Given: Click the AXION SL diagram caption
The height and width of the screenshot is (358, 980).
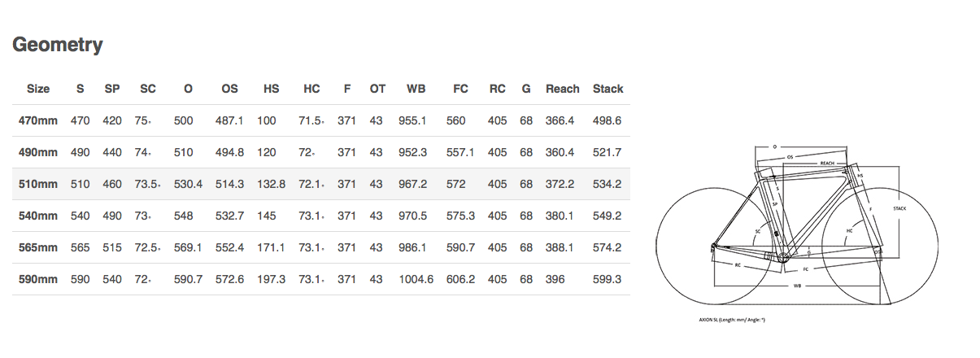Looking at the screenshot, I should point(732,320).
